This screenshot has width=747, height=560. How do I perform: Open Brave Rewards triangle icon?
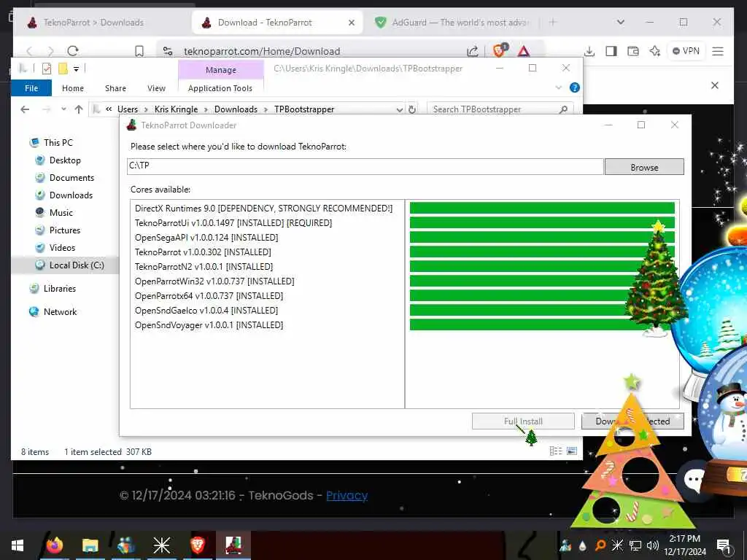click(524, 51)
